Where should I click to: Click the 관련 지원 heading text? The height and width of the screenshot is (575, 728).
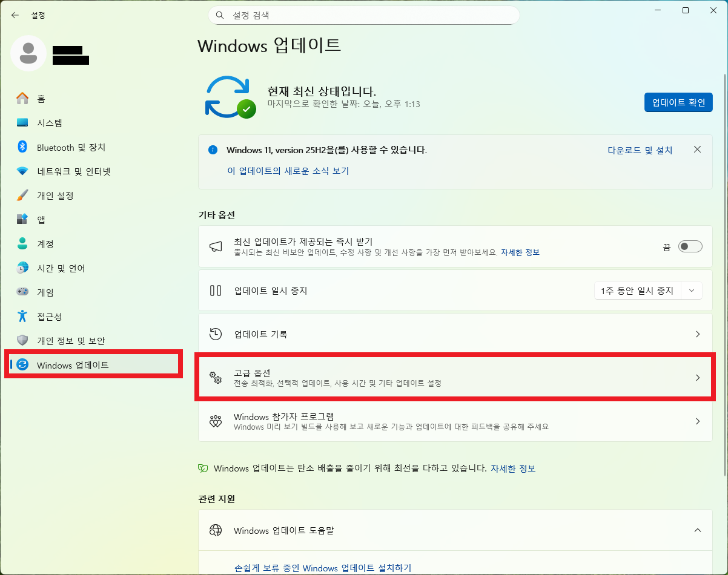pyautogui.click(x=216, y=499)
